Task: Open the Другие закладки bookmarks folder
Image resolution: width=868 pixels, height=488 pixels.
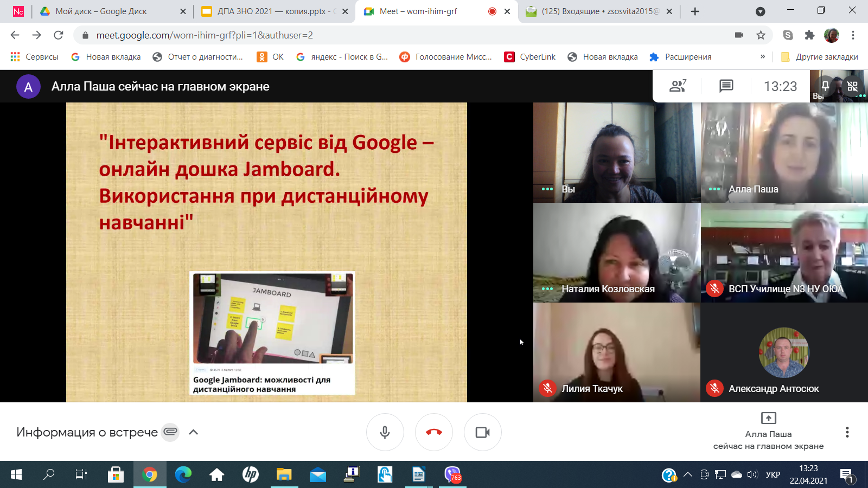Action: 820,57
